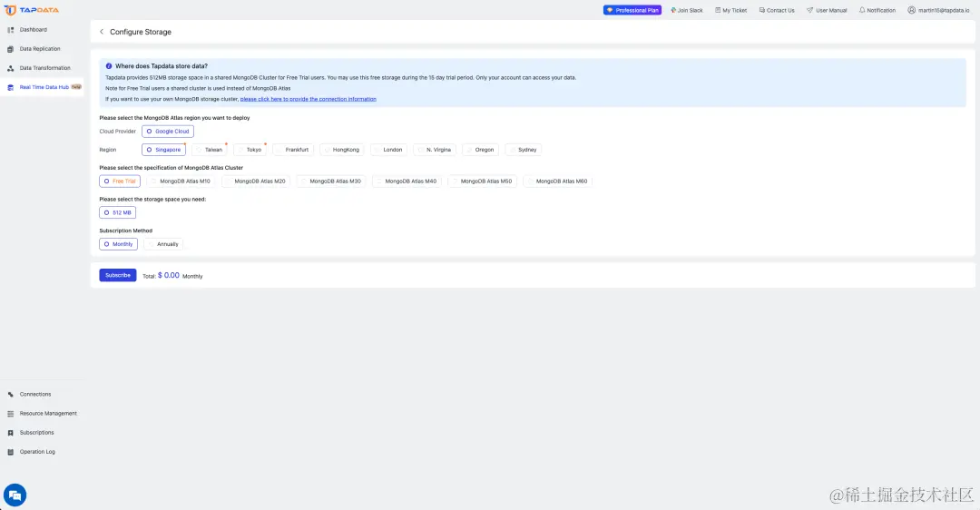Viewport: 980px width, 510px height.
Task: Click the info icon in the notice
Action: [x=109, y=66]
